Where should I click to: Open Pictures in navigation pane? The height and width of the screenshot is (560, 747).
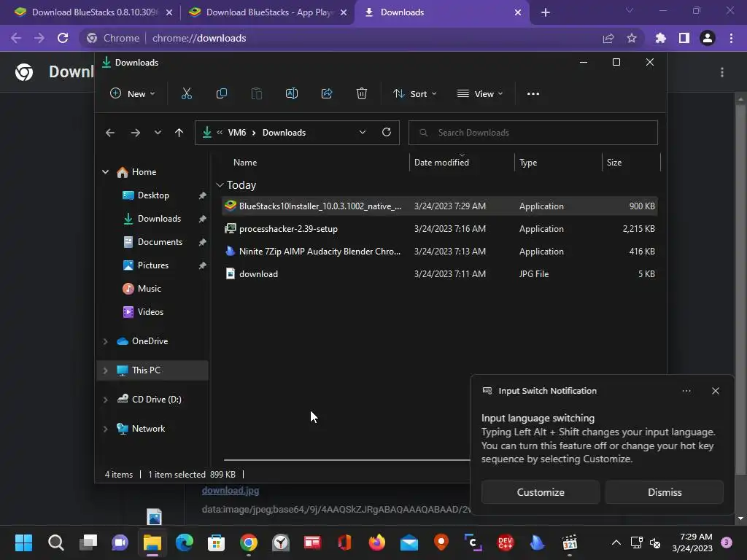click(153, 265)
